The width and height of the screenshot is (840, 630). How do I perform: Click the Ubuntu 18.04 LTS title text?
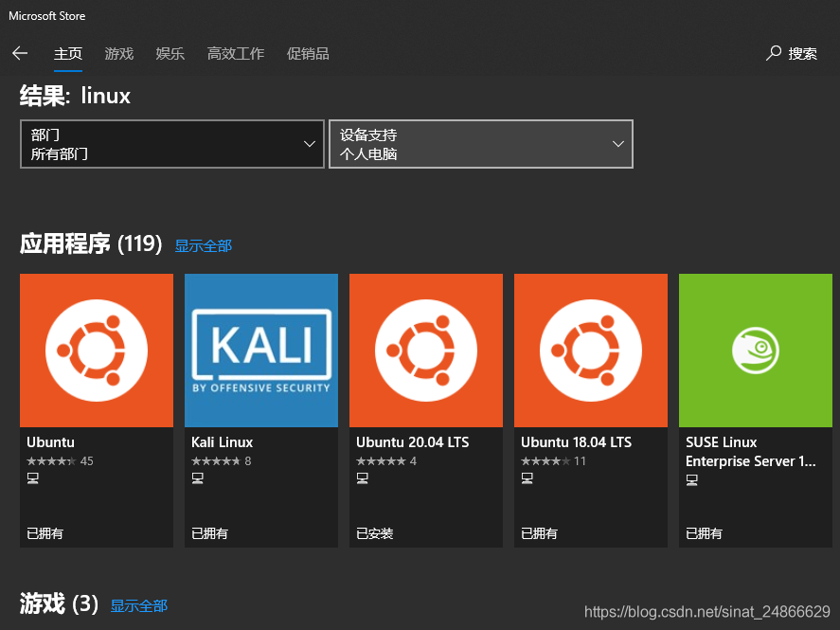[x=577, y=442]
